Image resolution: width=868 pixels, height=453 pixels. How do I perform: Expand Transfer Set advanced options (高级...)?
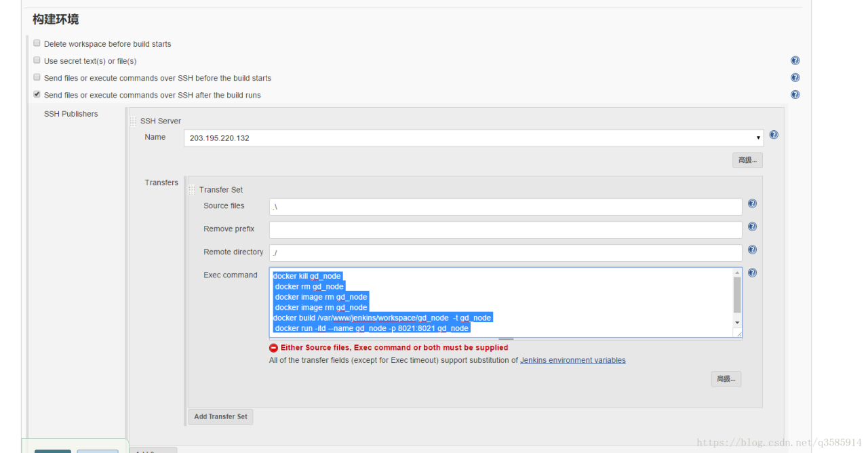tap(726, 379)
